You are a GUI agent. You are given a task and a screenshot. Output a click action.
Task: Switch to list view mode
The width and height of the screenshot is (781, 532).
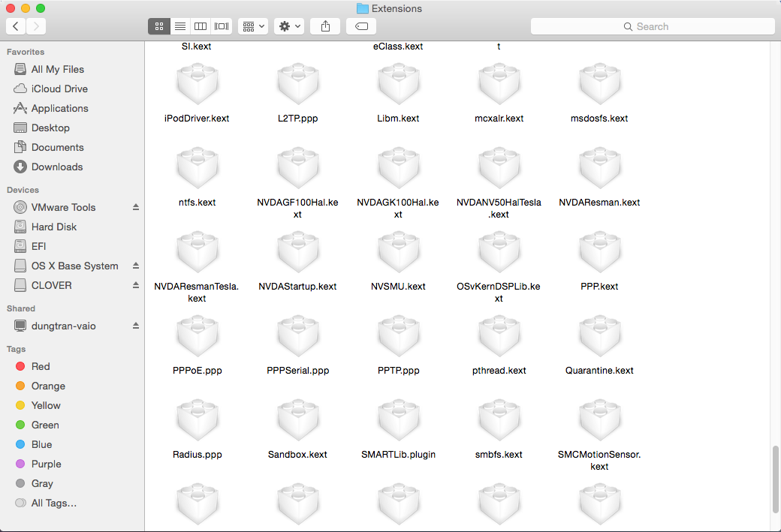(x=180, y=26)
